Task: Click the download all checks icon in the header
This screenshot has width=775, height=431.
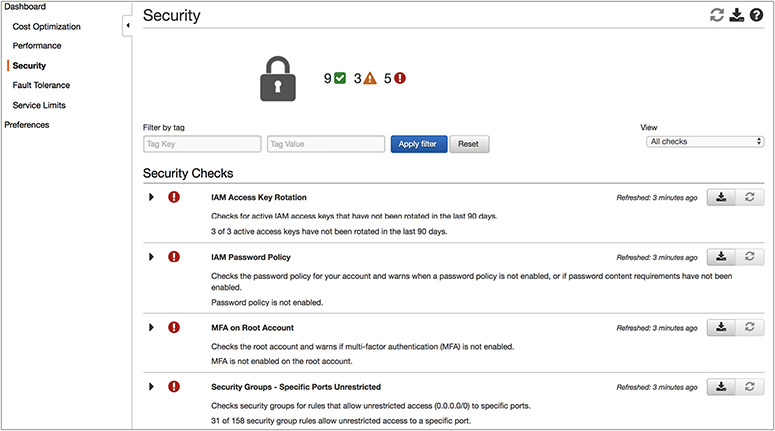Action: tap(736, 16)
